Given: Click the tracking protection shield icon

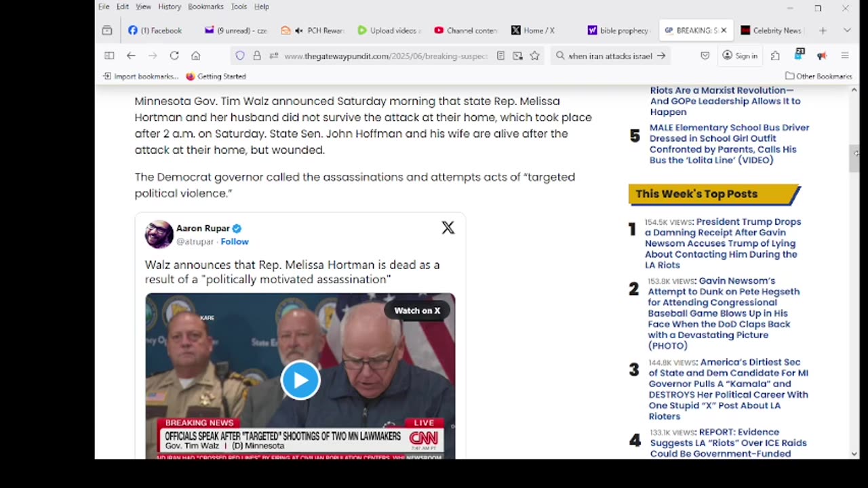Looking at the screenshot, I should pos(240,56).
